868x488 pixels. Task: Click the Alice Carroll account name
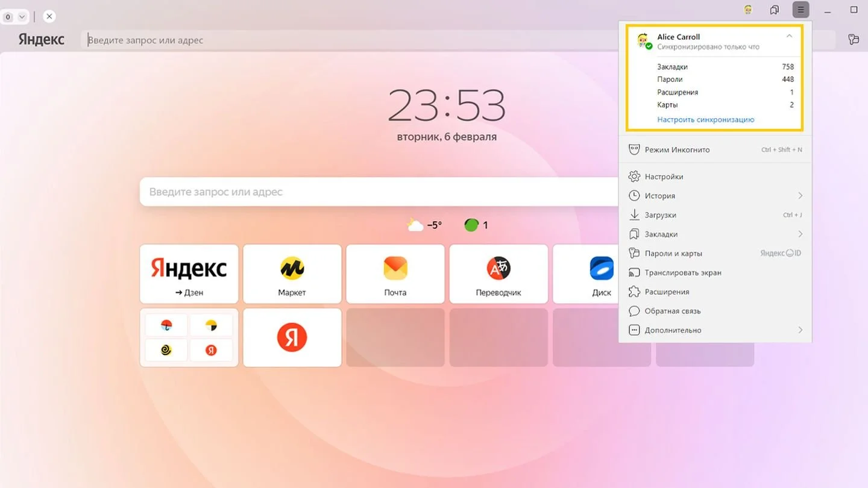tap(679, 37)
